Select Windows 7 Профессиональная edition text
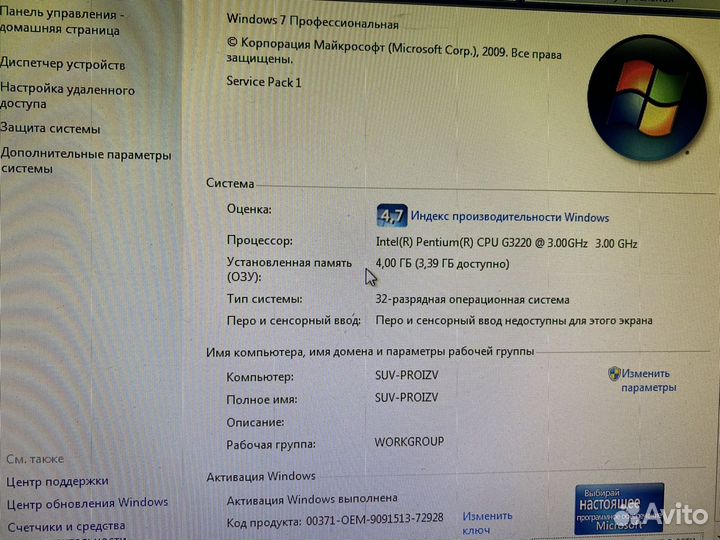 coord(312,21)
